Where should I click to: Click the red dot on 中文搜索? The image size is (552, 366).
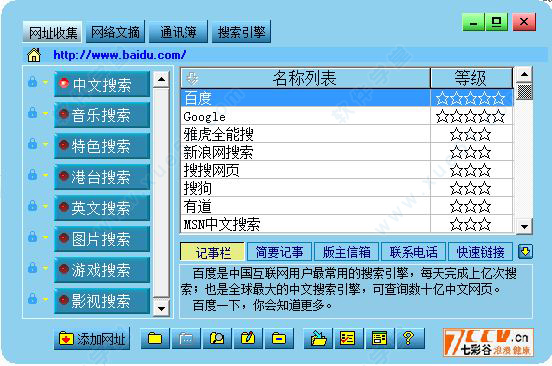pyautogui.click(x=64, y=83)
